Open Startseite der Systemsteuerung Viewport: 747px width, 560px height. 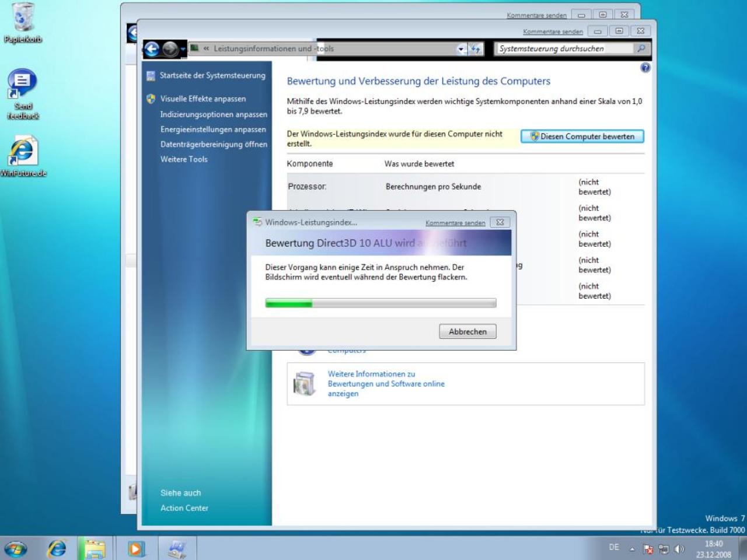click(212, 75)
